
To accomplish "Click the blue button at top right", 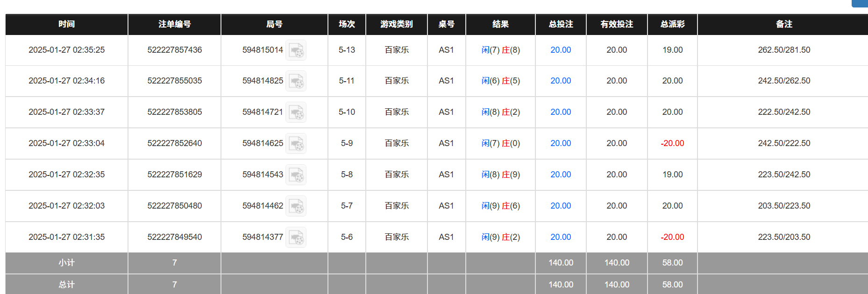I will pos(860,3).
